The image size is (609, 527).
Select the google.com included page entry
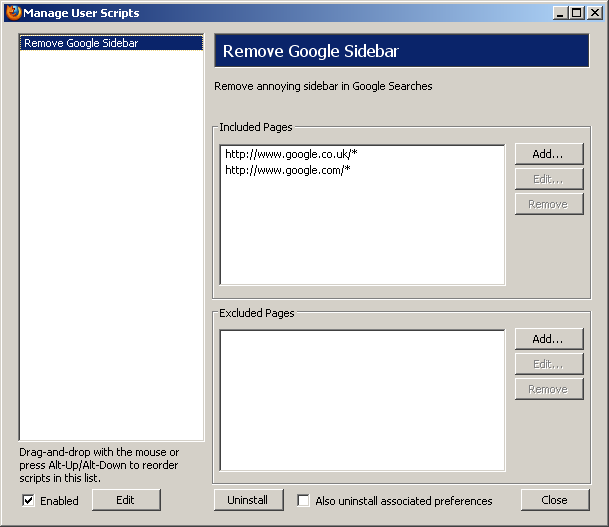(x=288, y=170)
